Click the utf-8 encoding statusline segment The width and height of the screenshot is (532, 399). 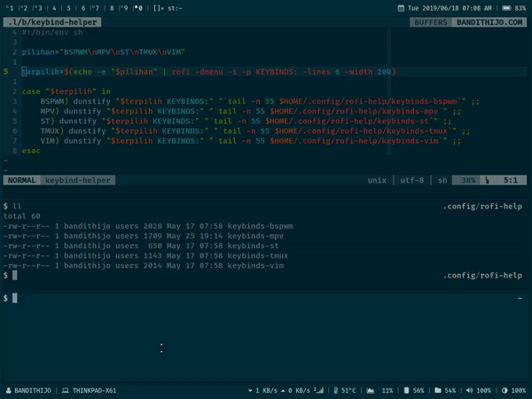pyautogui.click(x=409, y=180)
